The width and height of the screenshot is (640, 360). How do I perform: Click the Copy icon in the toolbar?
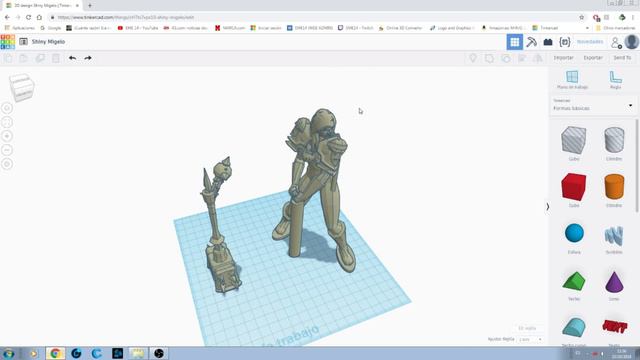[x=8, y=58]
